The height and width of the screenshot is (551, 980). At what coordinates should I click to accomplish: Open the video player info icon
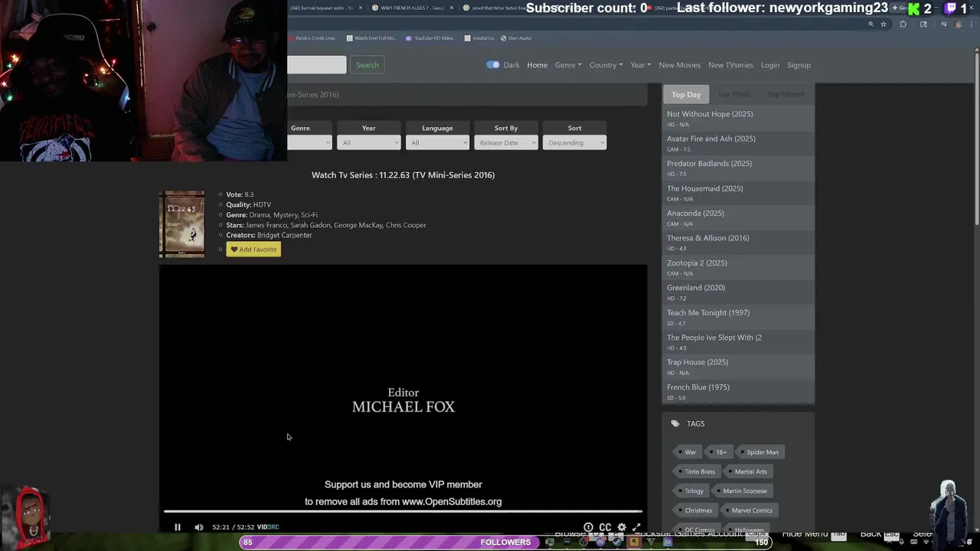click(588, 527)
